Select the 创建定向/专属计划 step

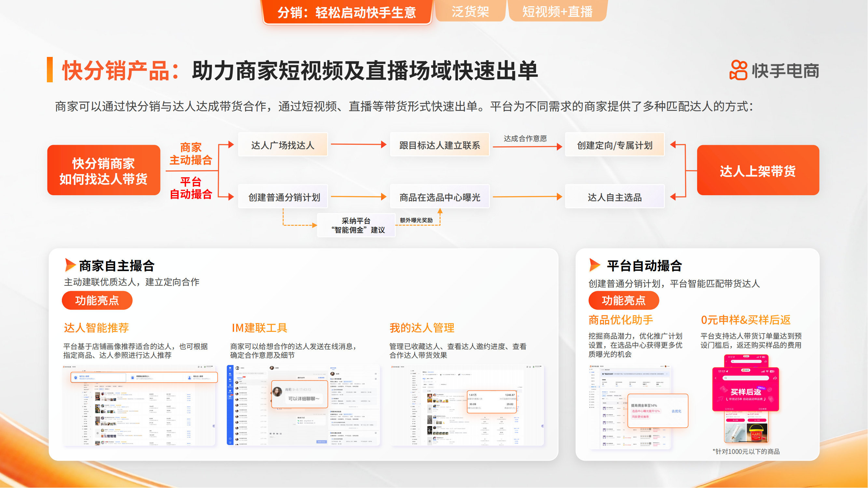tap(615, 145)
